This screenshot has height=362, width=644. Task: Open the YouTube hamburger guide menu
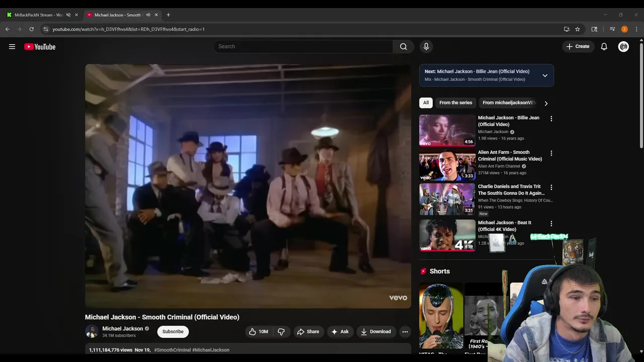pos(12,47)
